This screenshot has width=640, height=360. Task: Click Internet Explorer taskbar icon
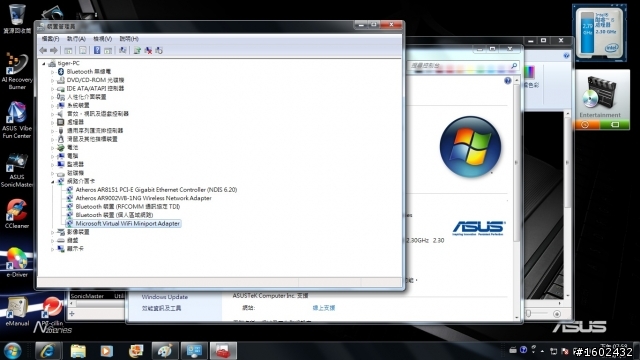point(48,351)
